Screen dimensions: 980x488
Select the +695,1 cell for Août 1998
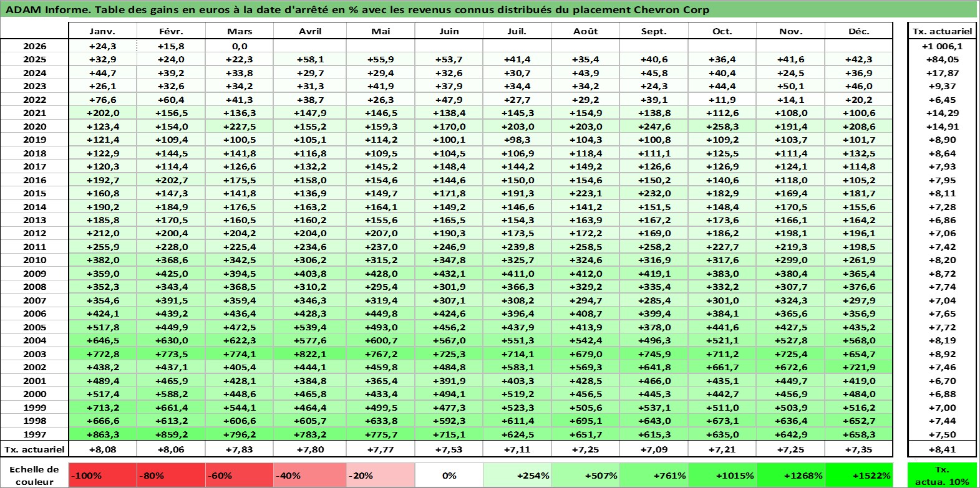tap(586, 421)
